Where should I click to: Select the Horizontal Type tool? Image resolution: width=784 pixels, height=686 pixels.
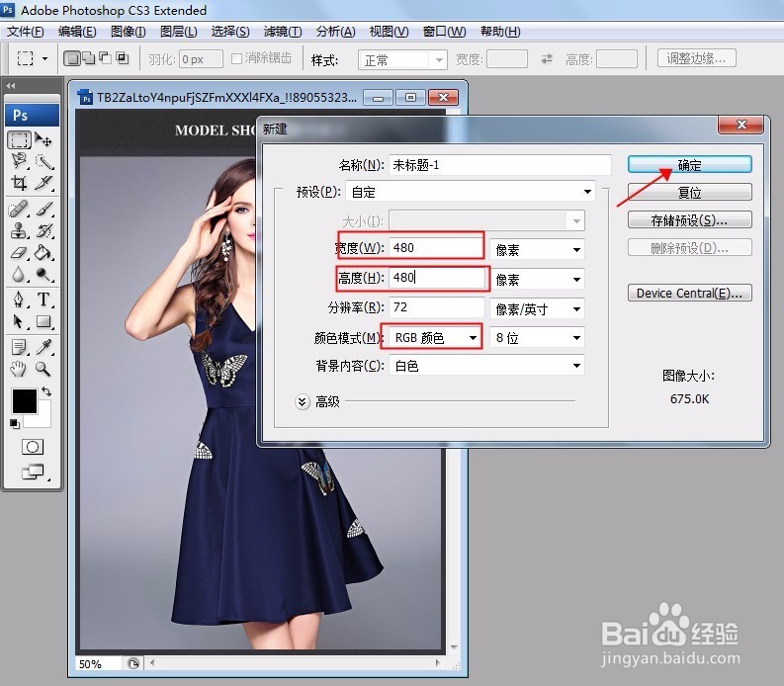tap(44, 300)
